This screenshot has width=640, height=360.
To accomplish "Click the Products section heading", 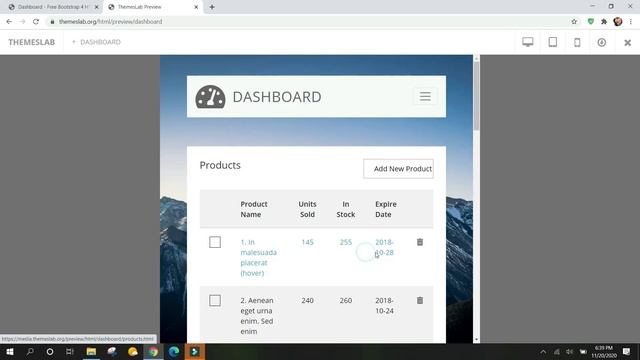I will coord(220,165).
